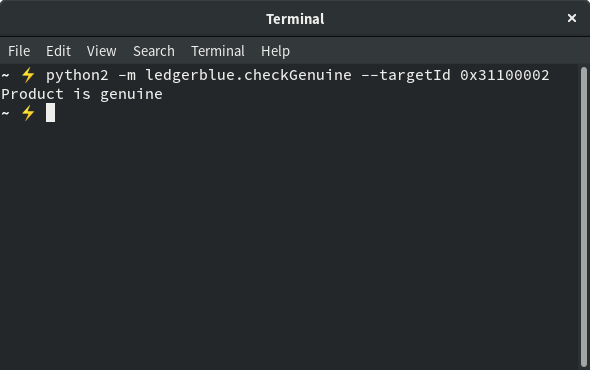Screen dimensions: 590x370
Task: Click the tilde on the first prompt line
Action: point(5,75)
